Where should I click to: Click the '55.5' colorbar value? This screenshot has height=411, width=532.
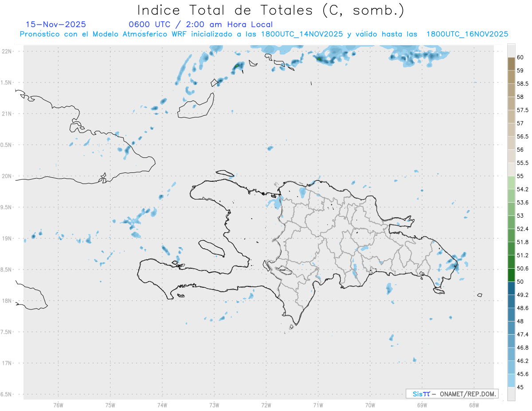(523, 163)
